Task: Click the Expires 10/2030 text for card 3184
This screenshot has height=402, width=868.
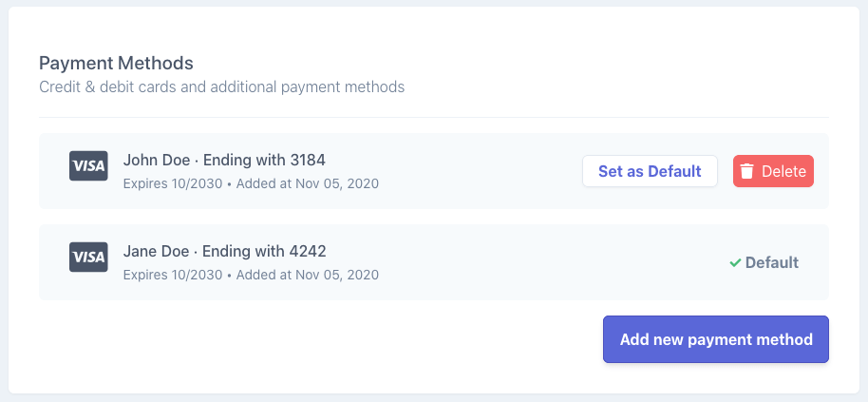Action: pos(172,183)
